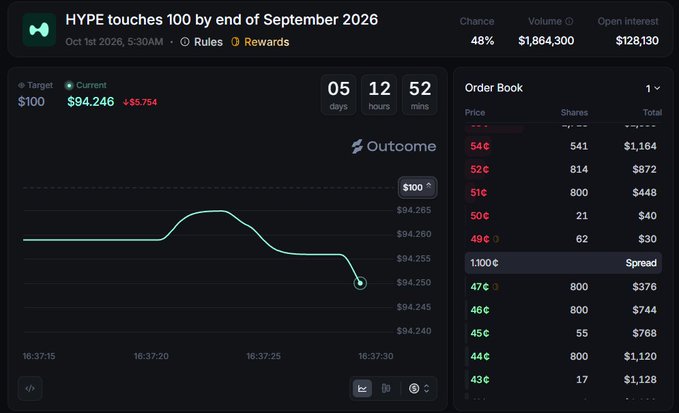
Task: Switch to line chart view
Action: (x=362, y=388)
